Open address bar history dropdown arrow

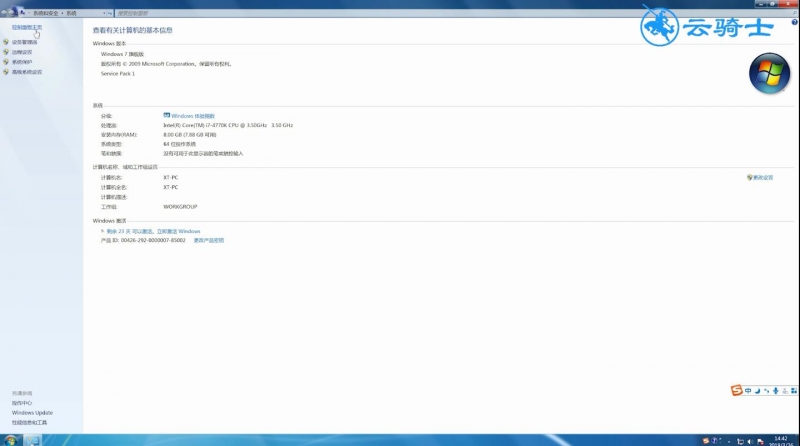click(x=104, y=13)
